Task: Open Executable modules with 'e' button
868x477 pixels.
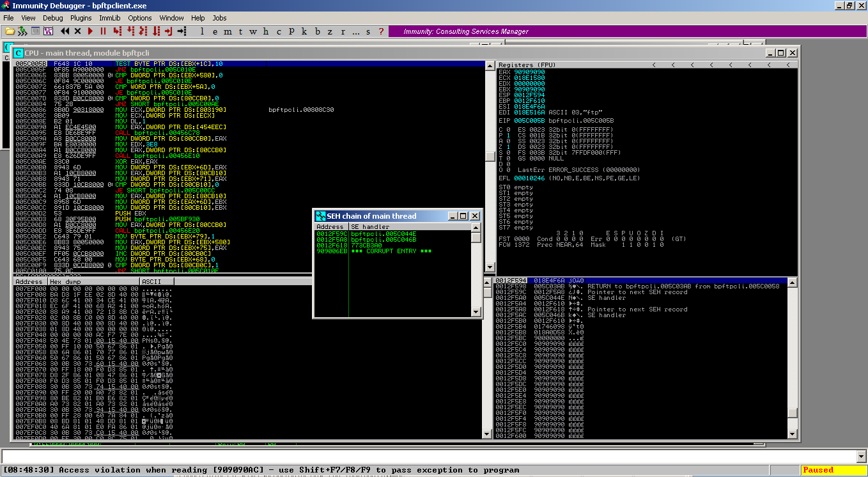Action: click(214, 31)
